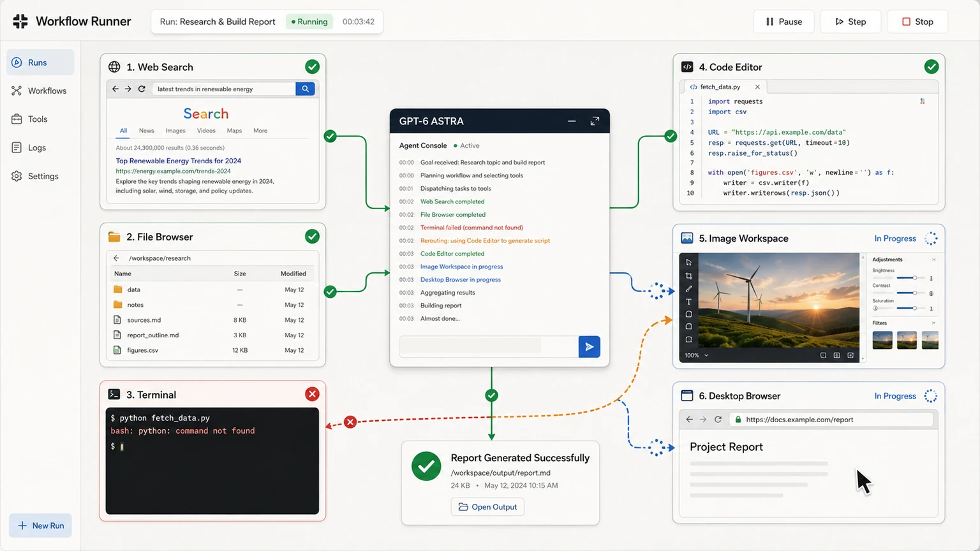Close the Adjustments panel
Screen dimensions: 980x551
pyautogui.click(x=933, y=260)
